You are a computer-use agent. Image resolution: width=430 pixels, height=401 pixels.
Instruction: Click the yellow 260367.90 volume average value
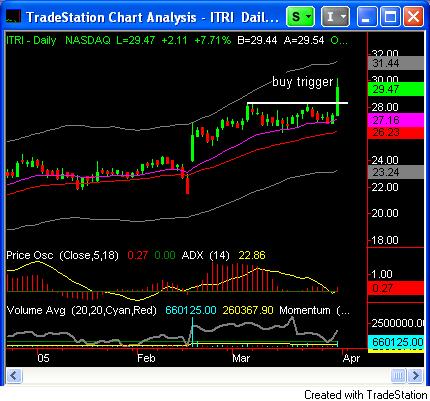tap(248, 310)
